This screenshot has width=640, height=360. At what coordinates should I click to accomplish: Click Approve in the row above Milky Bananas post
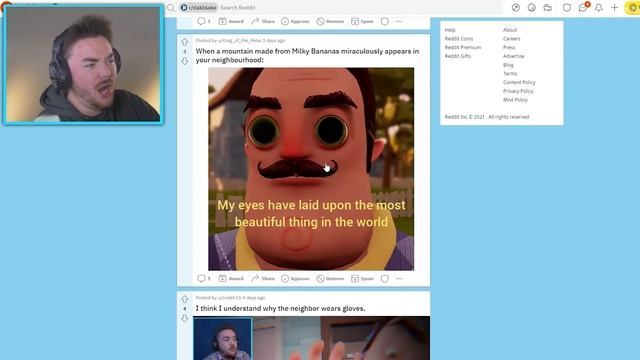click(295, 21)
